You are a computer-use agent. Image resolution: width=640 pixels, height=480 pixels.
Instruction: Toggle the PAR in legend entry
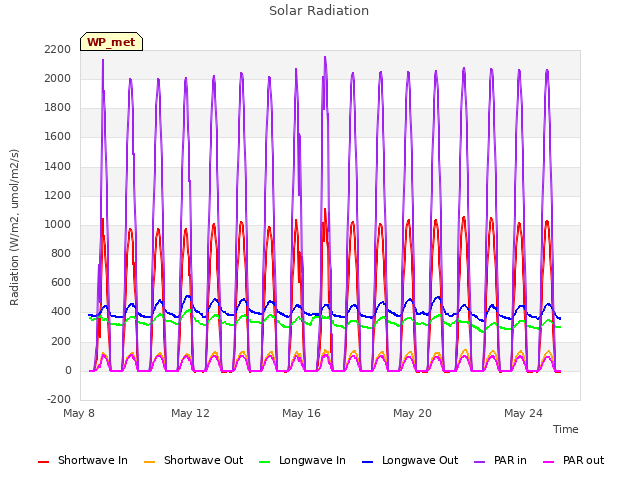[x=500, y=460]
